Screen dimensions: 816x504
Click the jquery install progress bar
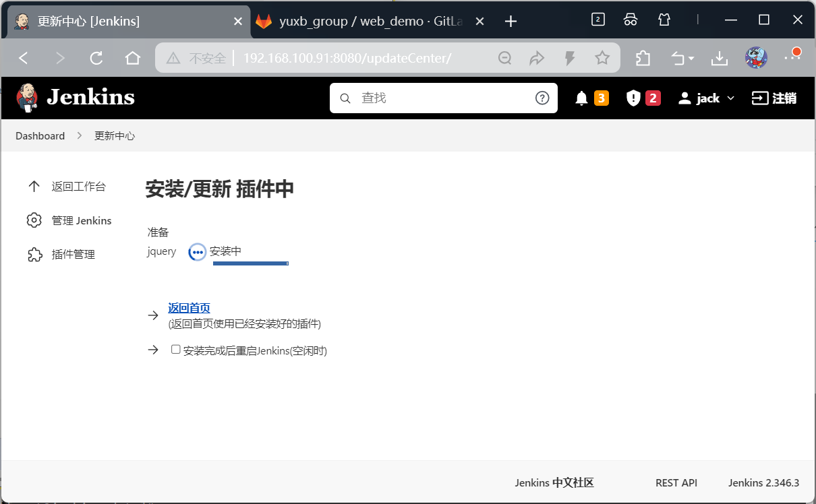(x=251, y=263)
